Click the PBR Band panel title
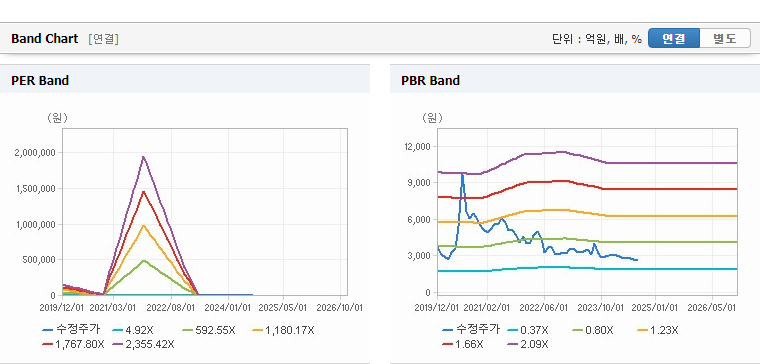 (x=430, y=80)
